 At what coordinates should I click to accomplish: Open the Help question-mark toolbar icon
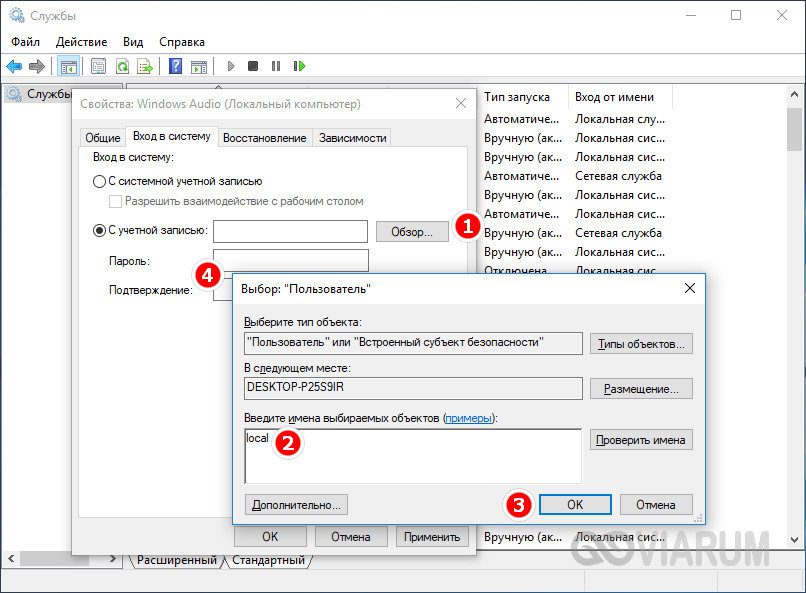tap(175, 66)
